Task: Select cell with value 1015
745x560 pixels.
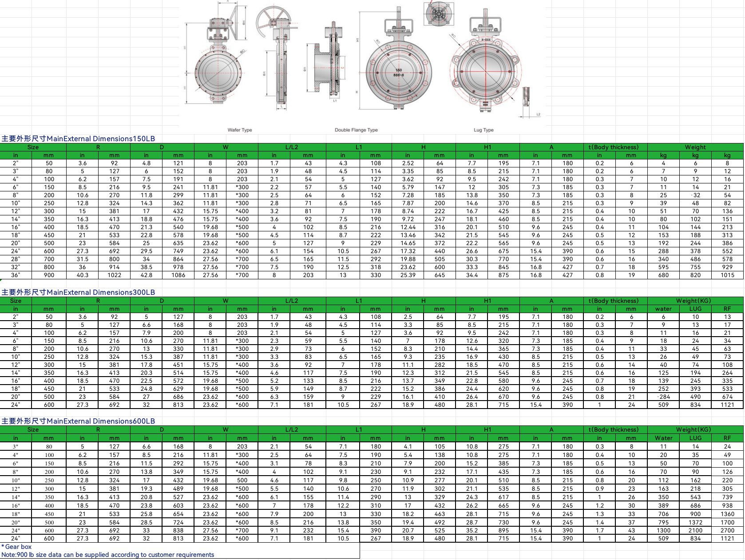Action: coord(727,275)
